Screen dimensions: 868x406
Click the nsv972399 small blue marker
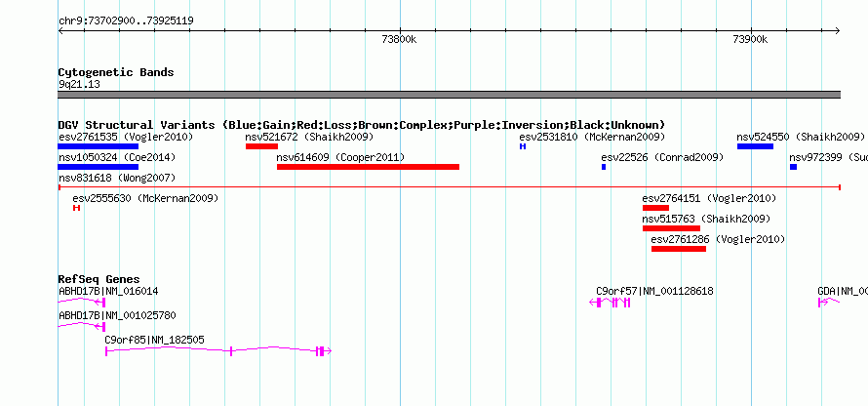(793, 167)
